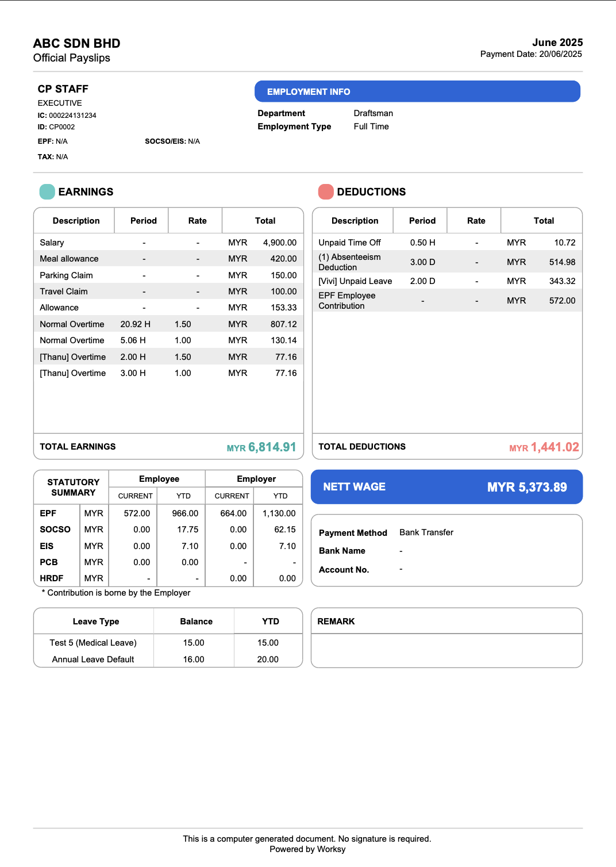The image size is (616, 867).
Task: Click the Contribution borne by Employer note
Action: click(x=116, y=593)
